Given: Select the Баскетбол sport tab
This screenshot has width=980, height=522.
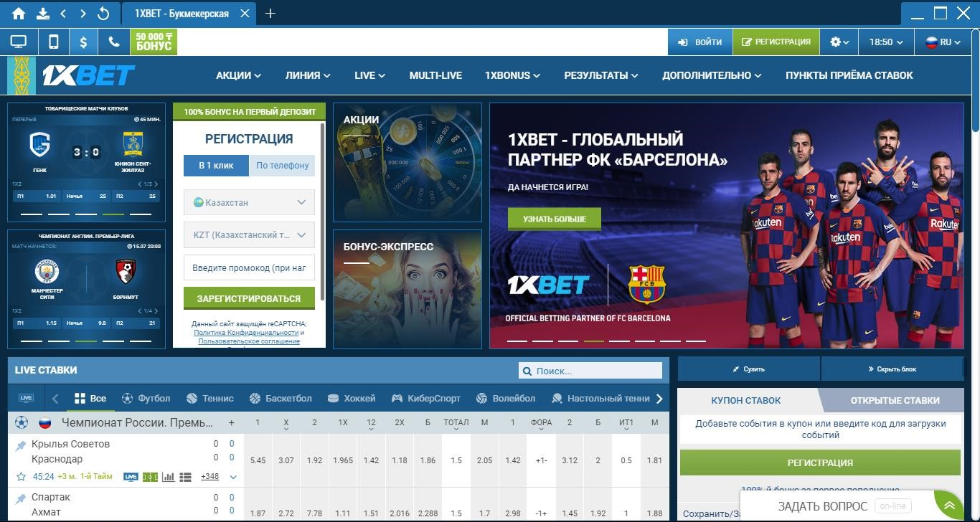Looking at the screenshot, I should pyautogui.click(x=281, y=399).
